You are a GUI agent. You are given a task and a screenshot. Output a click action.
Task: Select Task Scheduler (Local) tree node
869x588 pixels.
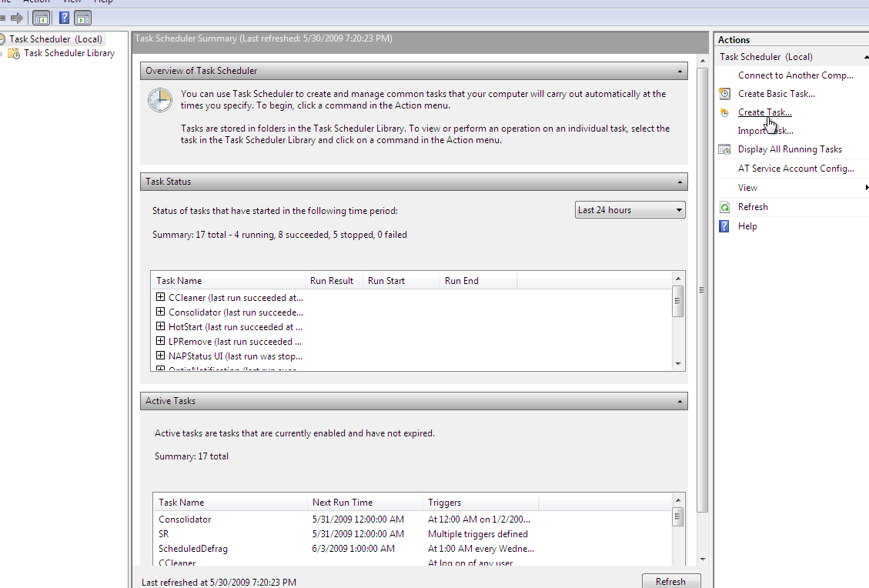[55, 39]
